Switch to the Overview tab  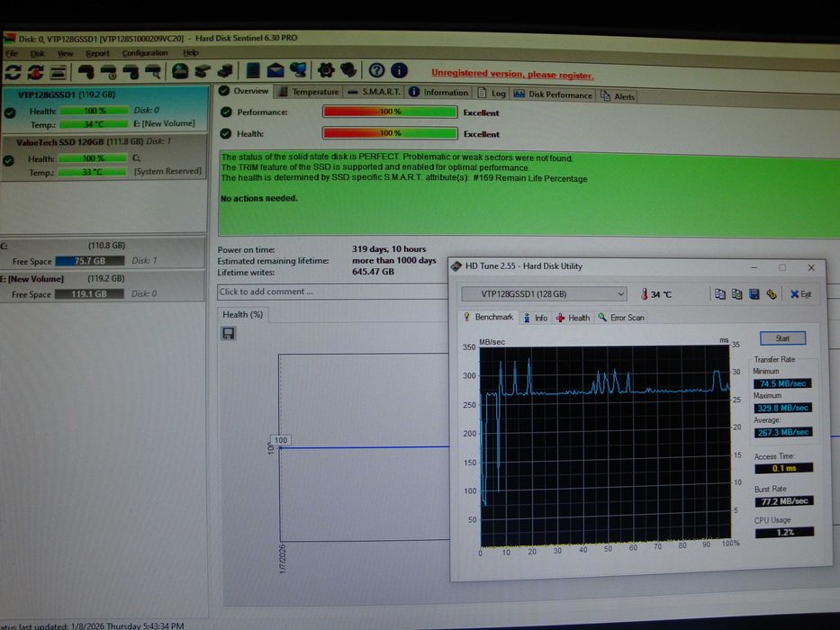(x=244, y=91)
